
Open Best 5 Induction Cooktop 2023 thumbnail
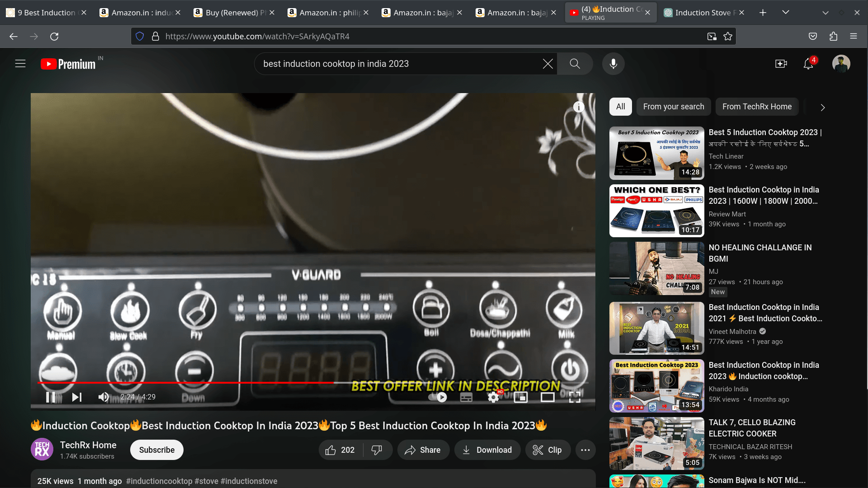pos(656,153)
